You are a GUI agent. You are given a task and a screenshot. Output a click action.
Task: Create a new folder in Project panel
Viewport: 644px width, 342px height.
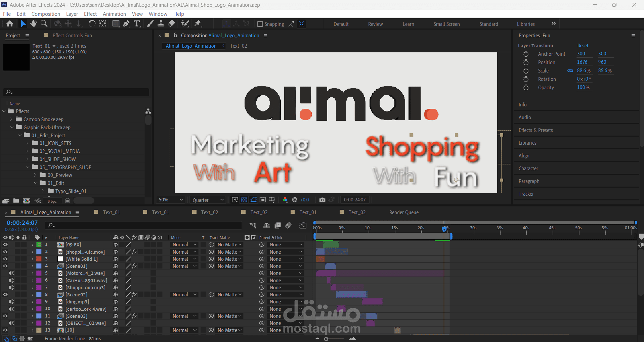coord(16,201)
